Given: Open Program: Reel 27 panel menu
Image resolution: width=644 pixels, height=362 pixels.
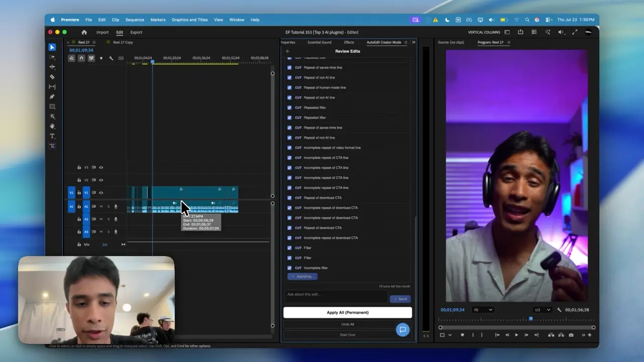Looking at the screenshot, I should [509, 42].
